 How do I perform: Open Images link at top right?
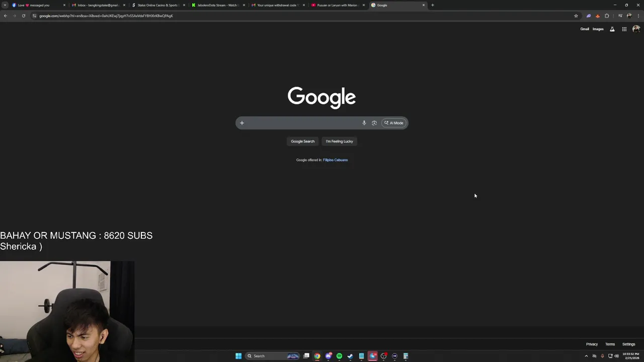tap(598, 29)
